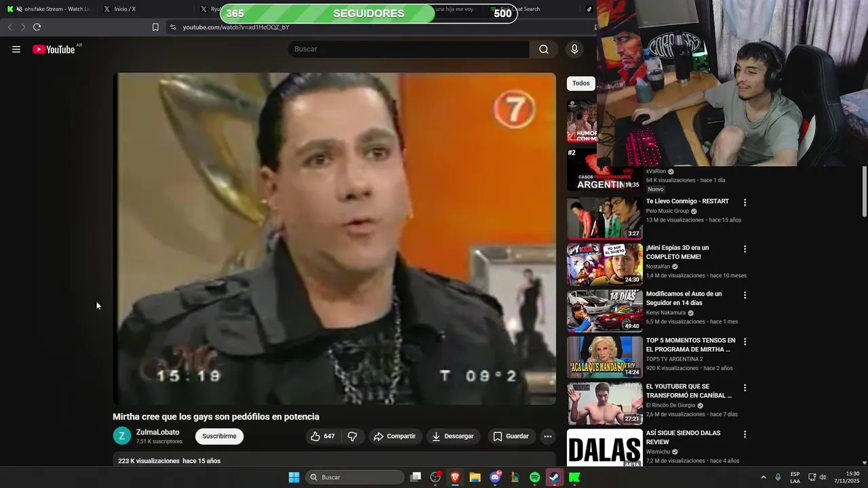
Task: Open the Kick app in taskbar
Action: click(574, 477)
